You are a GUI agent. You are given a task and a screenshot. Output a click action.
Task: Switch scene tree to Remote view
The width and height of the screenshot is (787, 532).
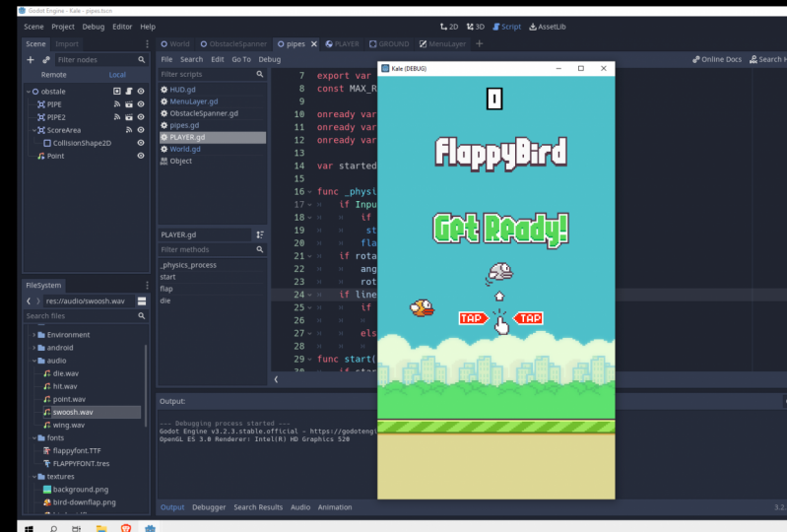[x=54, y=75]
